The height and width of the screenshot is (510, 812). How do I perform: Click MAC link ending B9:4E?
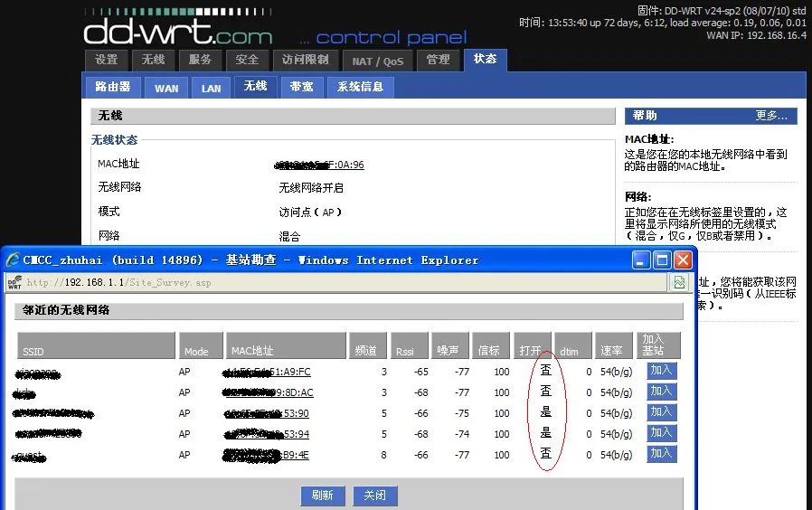266,455
